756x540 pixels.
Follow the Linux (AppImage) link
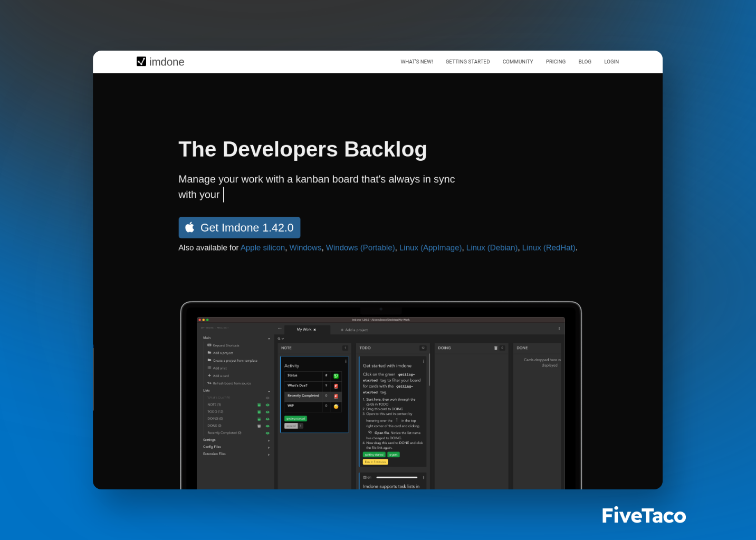coord(430,248)
